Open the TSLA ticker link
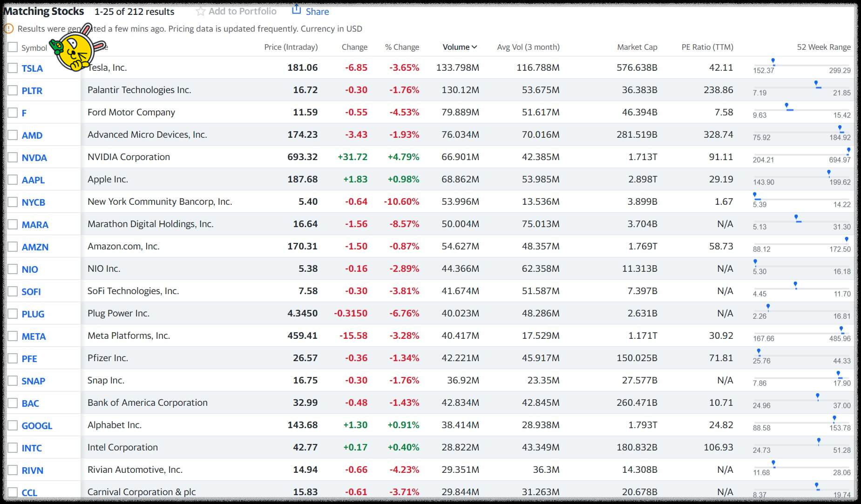 point(32,68)
